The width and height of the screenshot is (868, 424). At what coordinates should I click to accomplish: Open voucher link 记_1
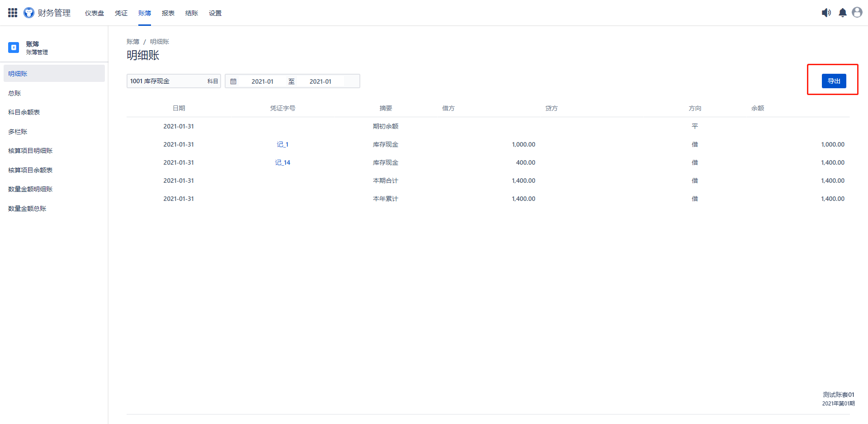283,144
